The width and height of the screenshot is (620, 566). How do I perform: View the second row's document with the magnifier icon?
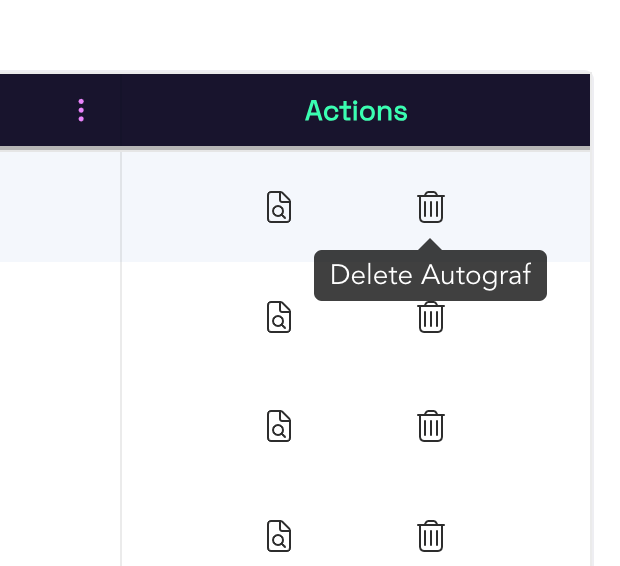(279, 317)
